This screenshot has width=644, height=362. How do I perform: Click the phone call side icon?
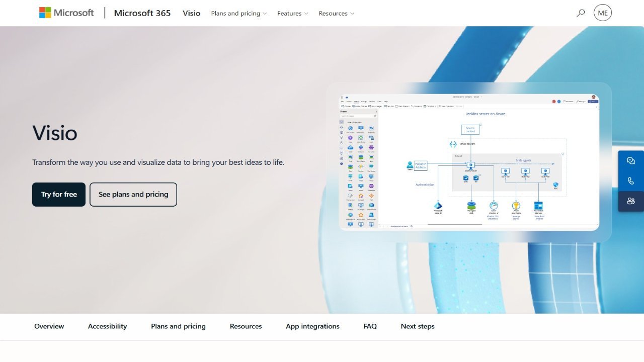pyautogui.click(x=631, y=181)
